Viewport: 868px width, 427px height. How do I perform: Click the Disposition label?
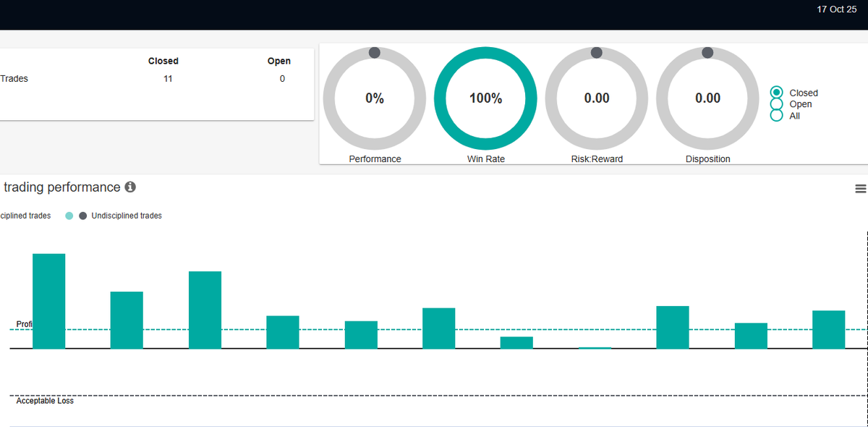(708, 159)
